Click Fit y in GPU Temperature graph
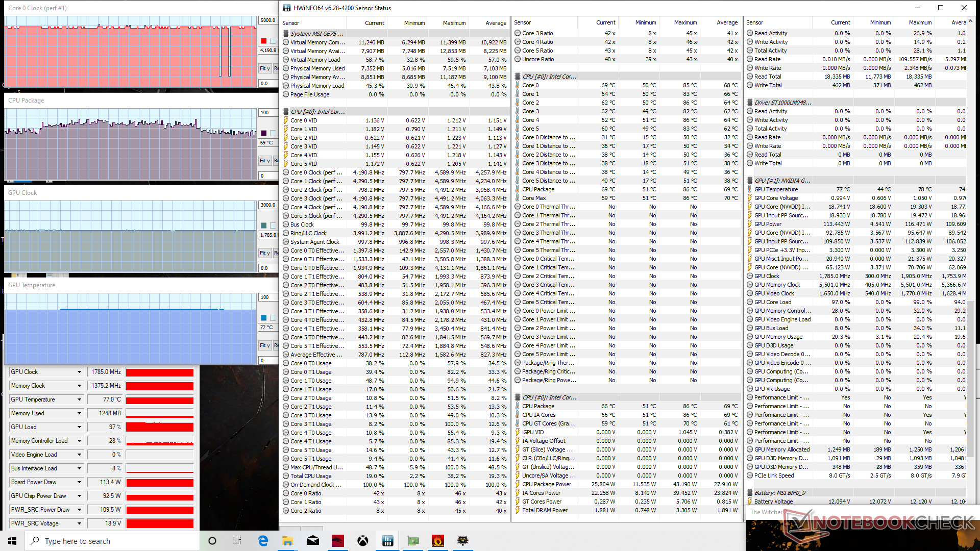980x551 pixels. pos(264,345)
